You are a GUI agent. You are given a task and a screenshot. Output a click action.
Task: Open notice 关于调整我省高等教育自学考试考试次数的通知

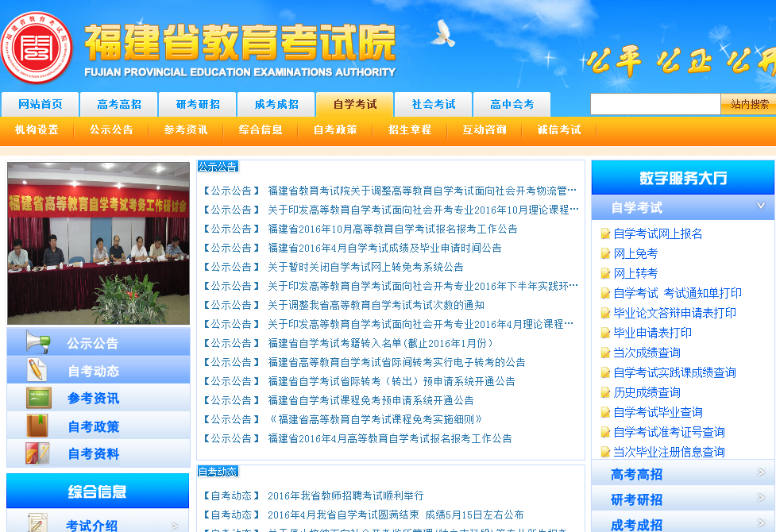tap(376, 305)
